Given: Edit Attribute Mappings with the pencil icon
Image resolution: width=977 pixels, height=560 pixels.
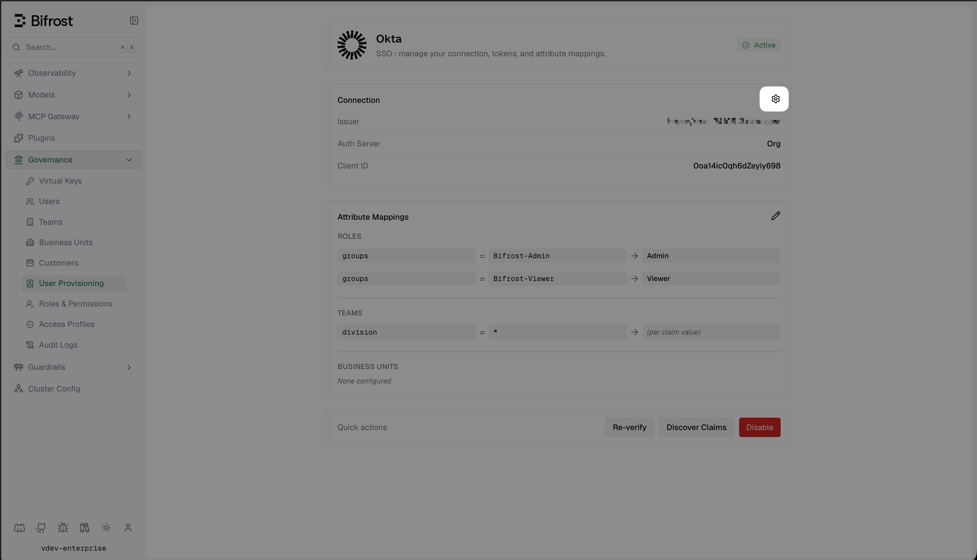Looking at the screenshot, I should (x=775, y=216).
